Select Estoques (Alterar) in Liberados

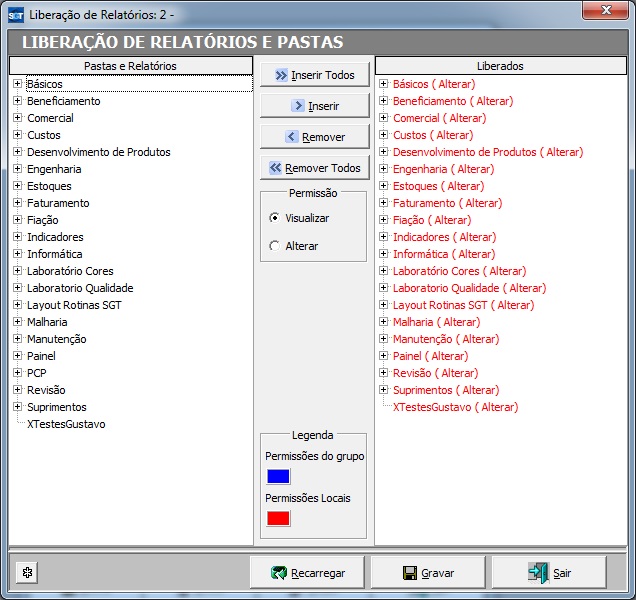click(x=438, y=186)
